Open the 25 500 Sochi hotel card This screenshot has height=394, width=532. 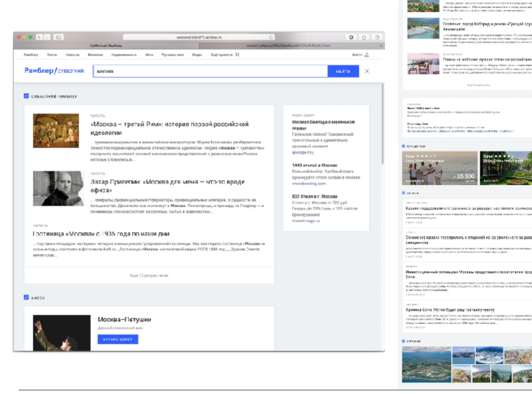point(440,168)
